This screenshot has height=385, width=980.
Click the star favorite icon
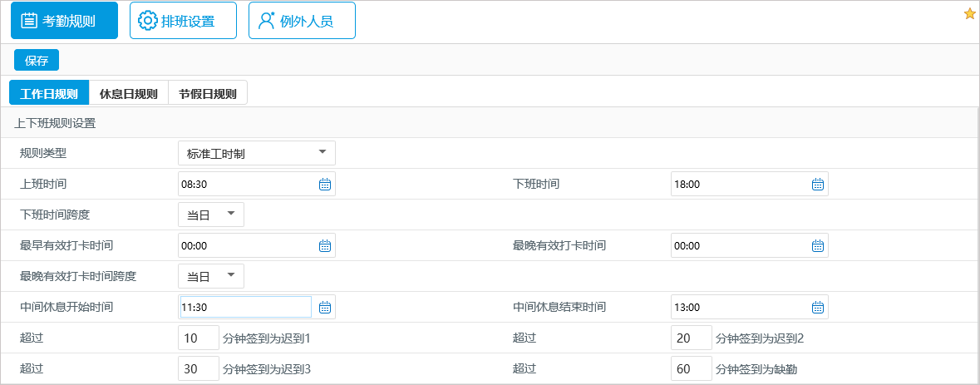pos(969,13)
